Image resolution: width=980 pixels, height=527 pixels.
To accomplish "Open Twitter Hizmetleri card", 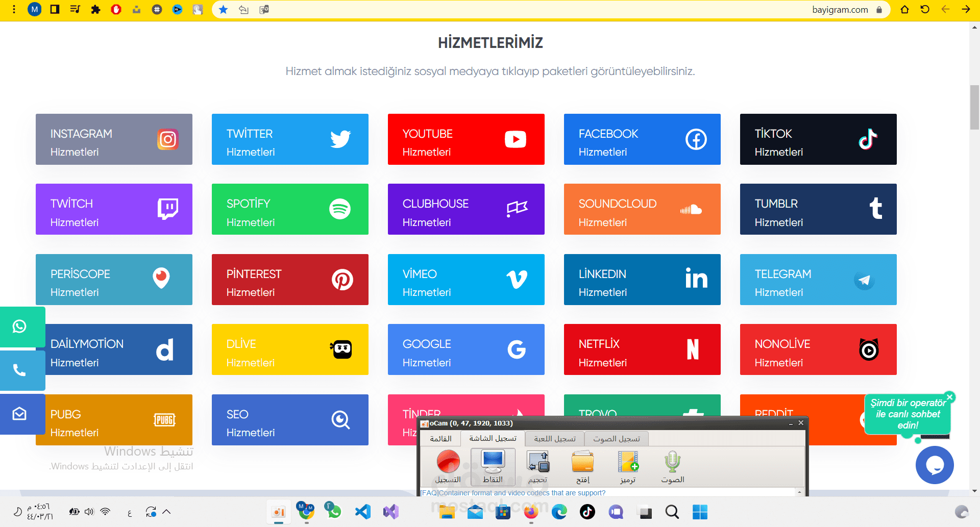I will pos(290,139).
